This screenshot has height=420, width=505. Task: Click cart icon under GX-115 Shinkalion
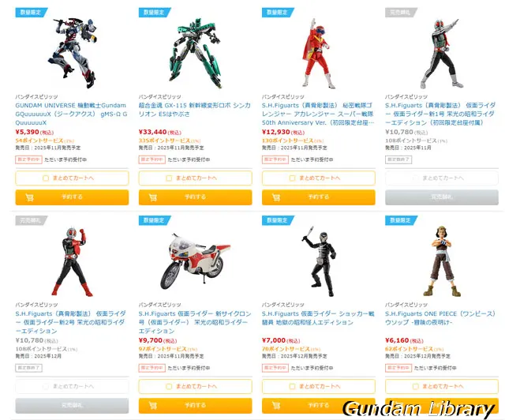coord(153,197)
